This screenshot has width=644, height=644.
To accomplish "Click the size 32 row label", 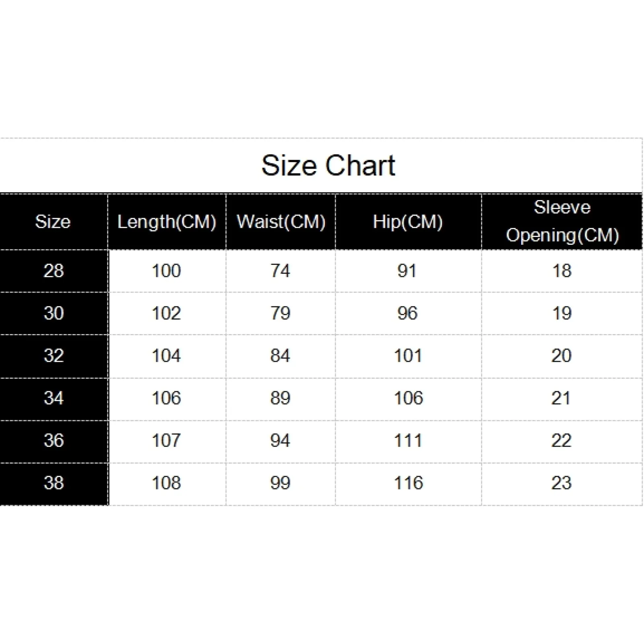I will click(54, 356).
